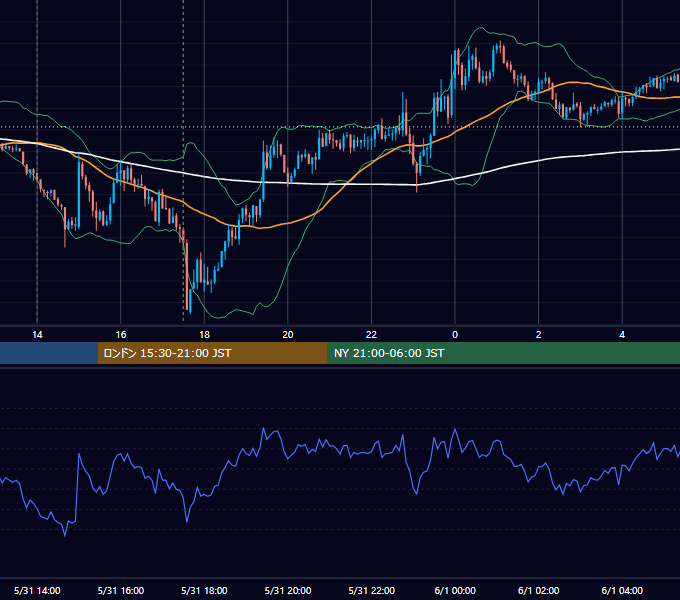This screenshot has height=600, width=680.
Task: Click the oscillator line's lowest dip
Action: pyautogui.click(x=65, y=535)
